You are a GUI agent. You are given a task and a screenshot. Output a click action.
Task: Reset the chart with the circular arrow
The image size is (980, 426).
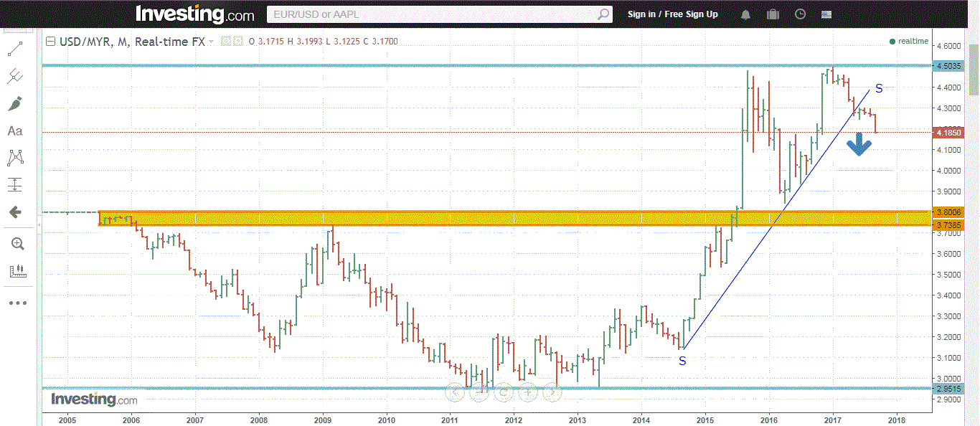pyautogui.click(x=504, y=392)
